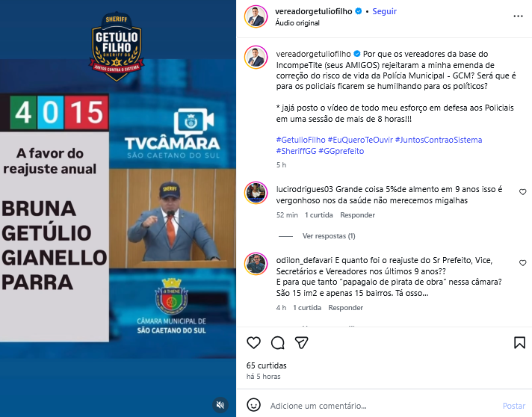Reply to odilon_defavari's comment

point(345,307)
